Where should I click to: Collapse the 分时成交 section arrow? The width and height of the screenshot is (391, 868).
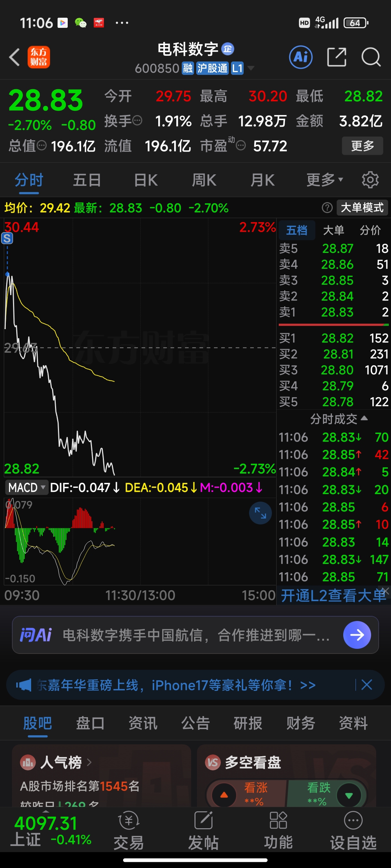(x=365, y=418)
